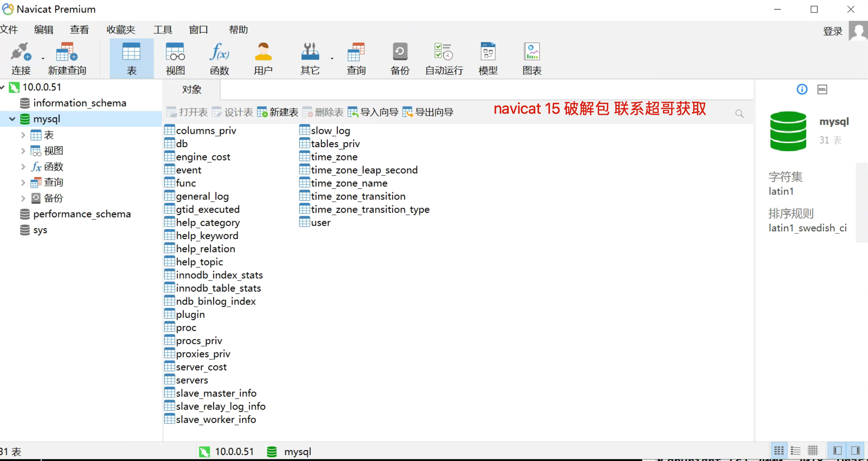Click the 新建表 button
This screenshot has height=461, width=868.
278,112
